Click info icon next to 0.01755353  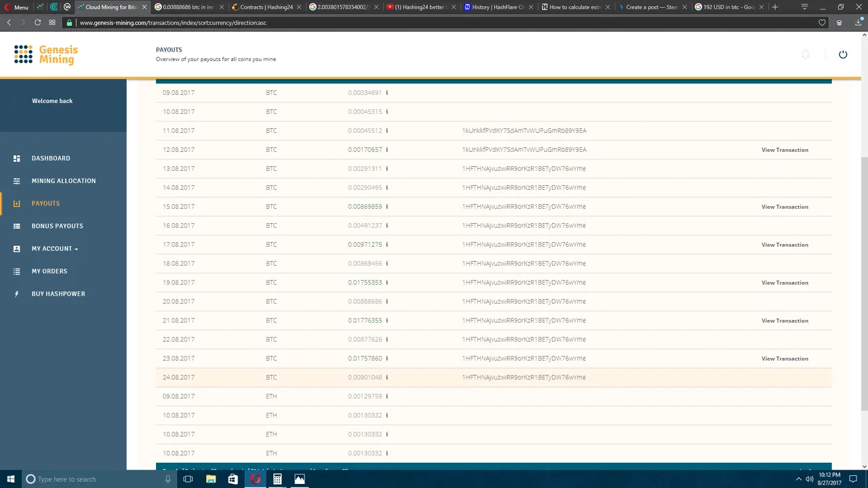pos(387,283)
